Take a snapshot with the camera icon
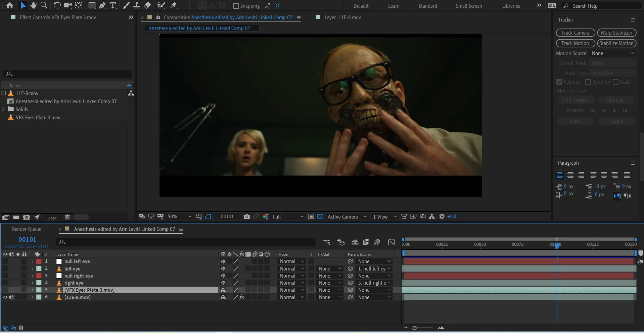644x333 pixels. 247,217
